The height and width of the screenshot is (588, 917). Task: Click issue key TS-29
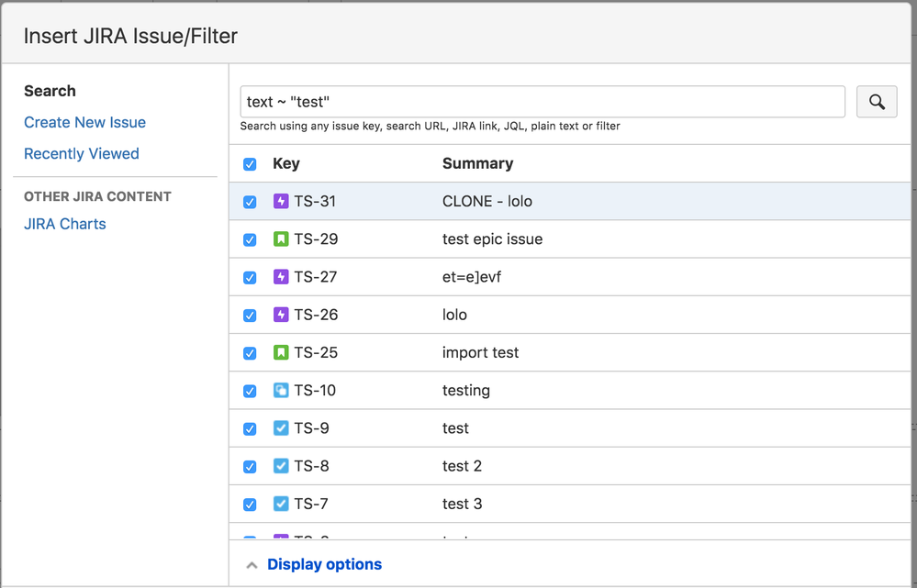316,239
